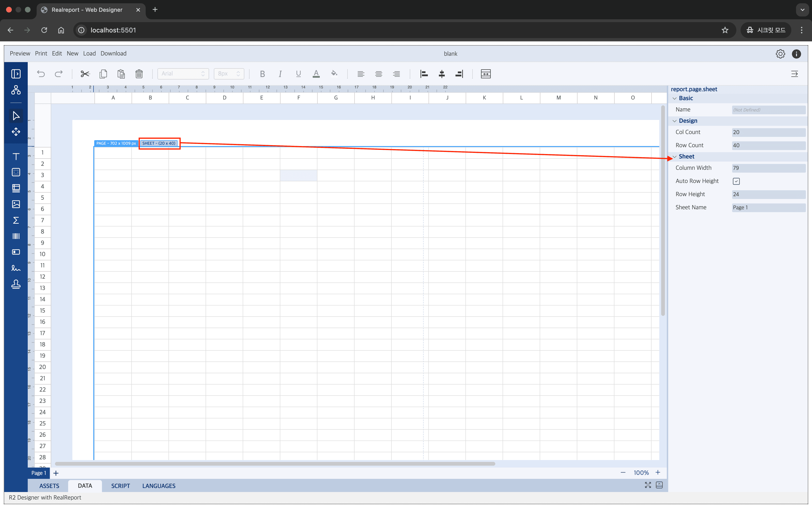Click the Redo arrow

point(59,74)
